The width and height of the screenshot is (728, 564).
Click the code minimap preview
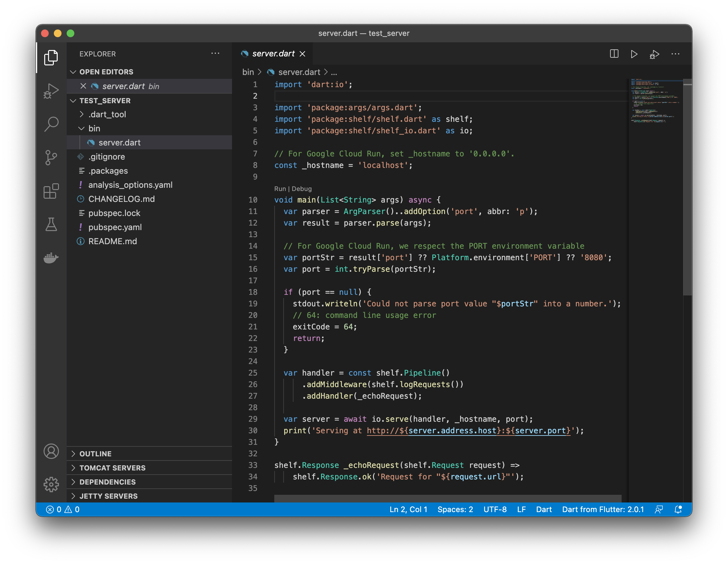click(x=655, y=101)
